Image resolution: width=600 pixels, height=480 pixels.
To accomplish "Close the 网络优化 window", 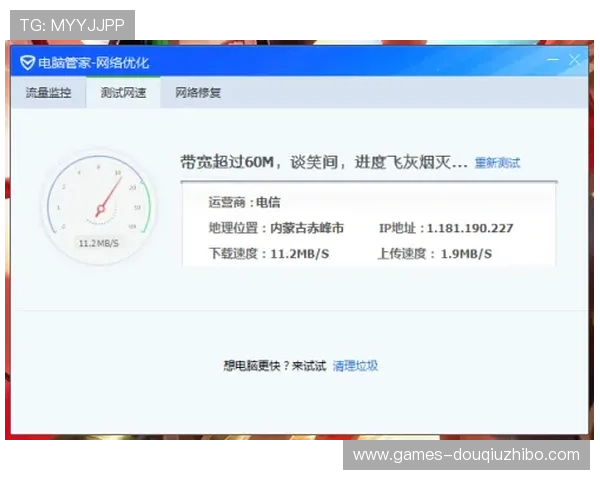I will pyautogui.click(x=574, y=60).
